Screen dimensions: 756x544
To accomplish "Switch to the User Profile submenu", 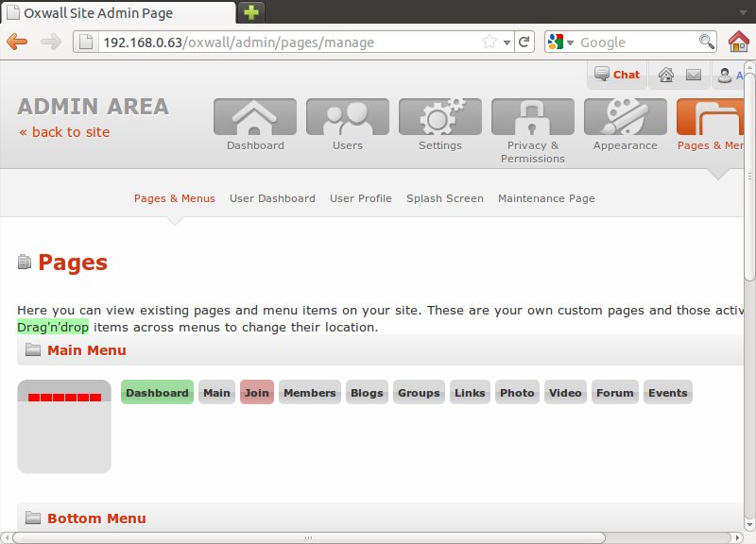I will [x=361, y=198].
